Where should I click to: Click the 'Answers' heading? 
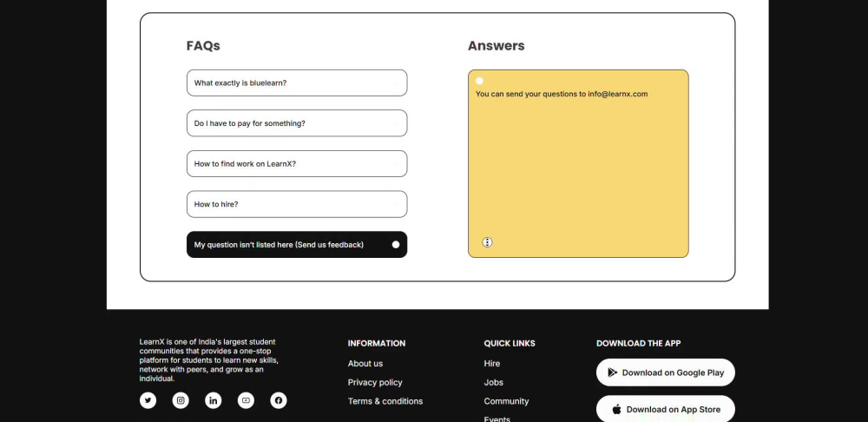click(496, 46)
